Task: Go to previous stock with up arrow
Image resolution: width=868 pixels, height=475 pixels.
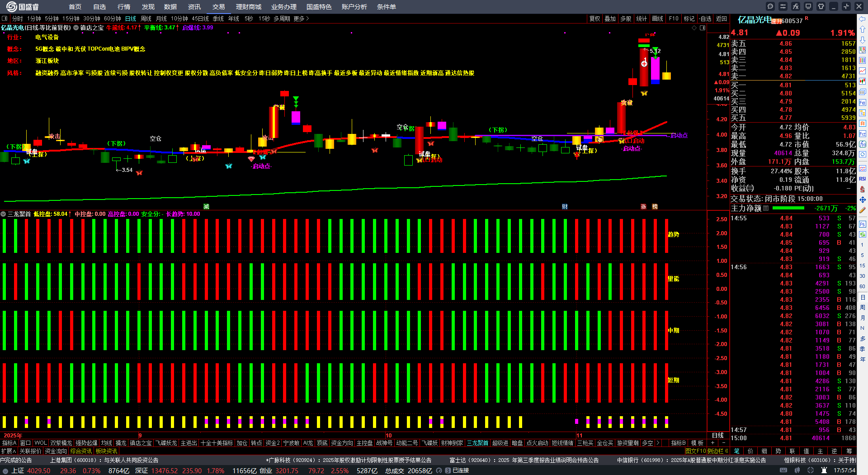Action: point(863,29)
